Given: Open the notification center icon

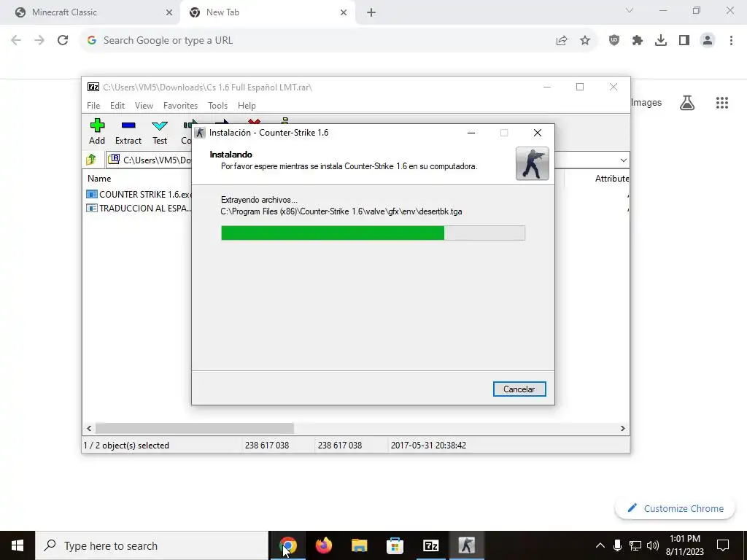Looking at the screenshot, I should pyautogui.click(x=723, y=545).
